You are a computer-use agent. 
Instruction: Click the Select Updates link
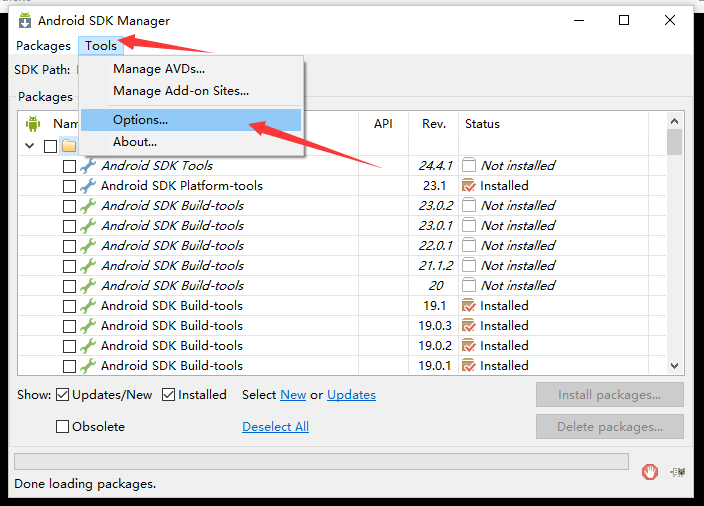click(352, 395)
